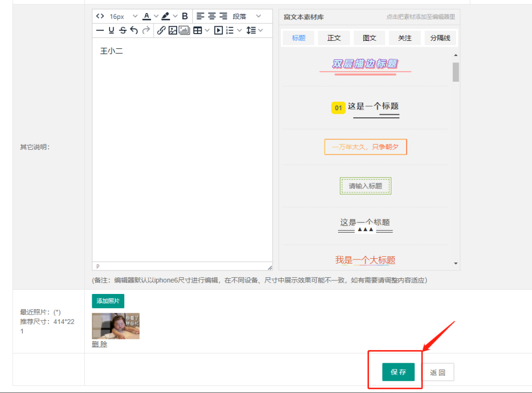Open the 段落 paragraph format dropdown
This screenshot has height=393, width=532.
[x=246, y=16]
